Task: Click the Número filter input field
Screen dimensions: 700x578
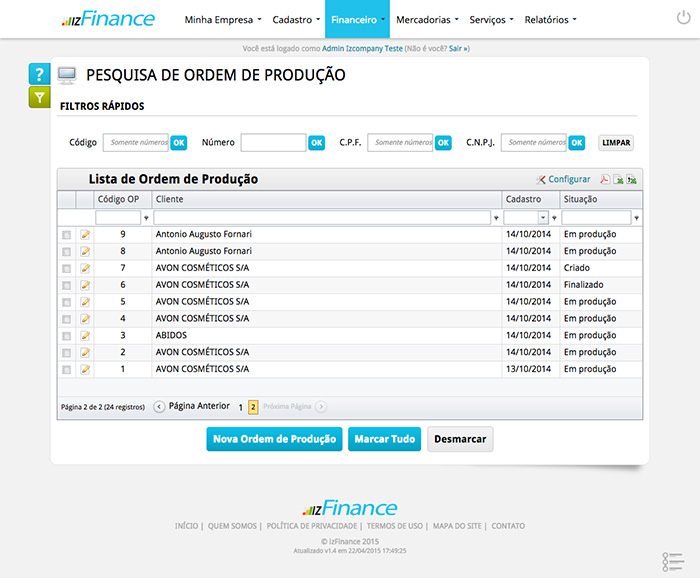Action: tap(272, 143)
